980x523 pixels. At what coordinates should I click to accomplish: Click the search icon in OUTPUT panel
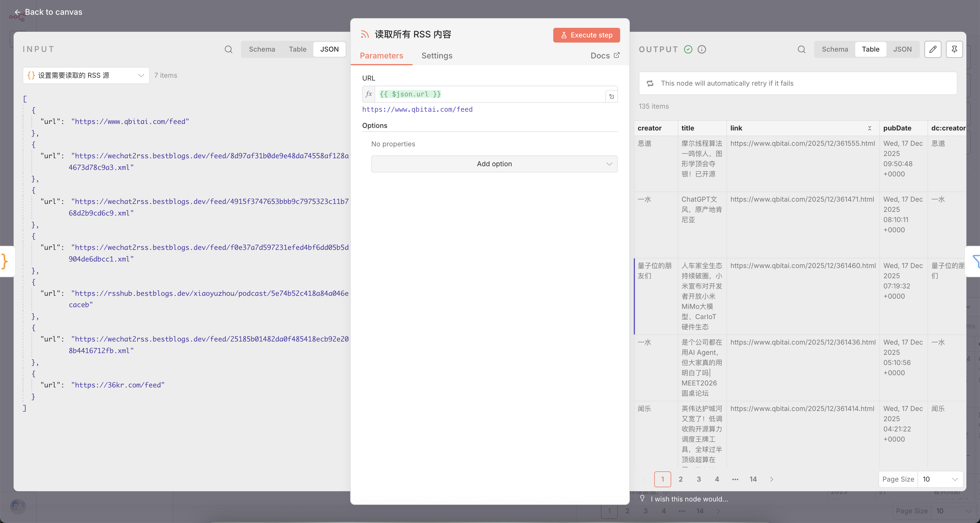click(x=801, y=49)
